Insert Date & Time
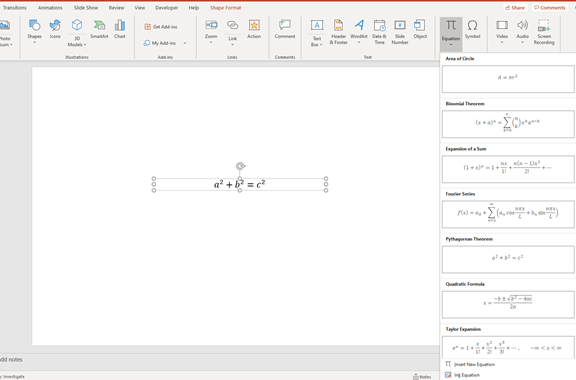This screenshot has width=576, height=380. tap(379, 32)
